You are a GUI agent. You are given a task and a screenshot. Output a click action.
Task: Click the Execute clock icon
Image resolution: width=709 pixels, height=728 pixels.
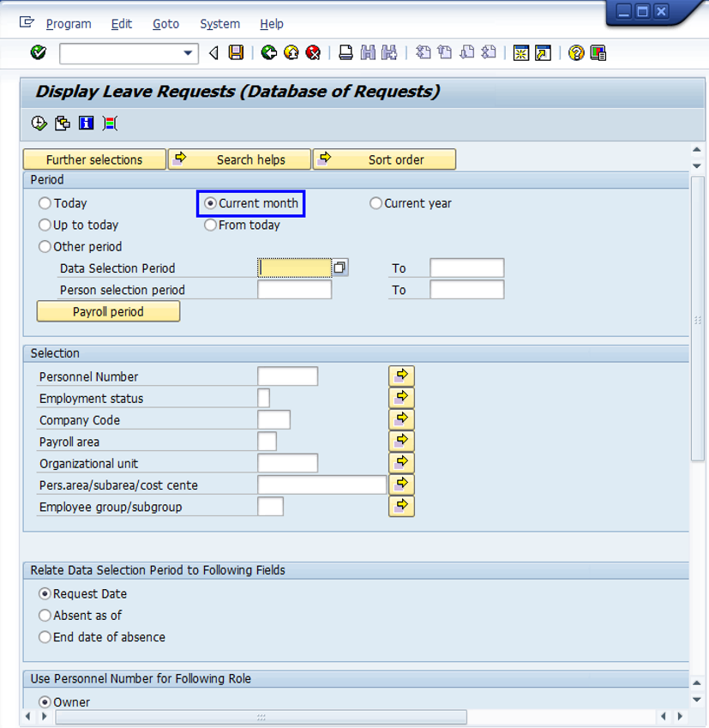(x=39, y=123)
